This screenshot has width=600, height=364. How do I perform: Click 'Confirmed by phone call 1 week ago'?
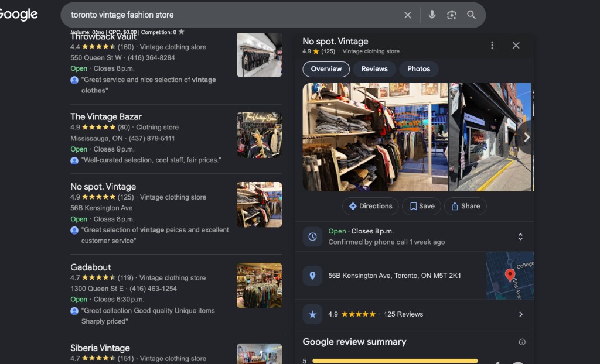coord(387,242)
